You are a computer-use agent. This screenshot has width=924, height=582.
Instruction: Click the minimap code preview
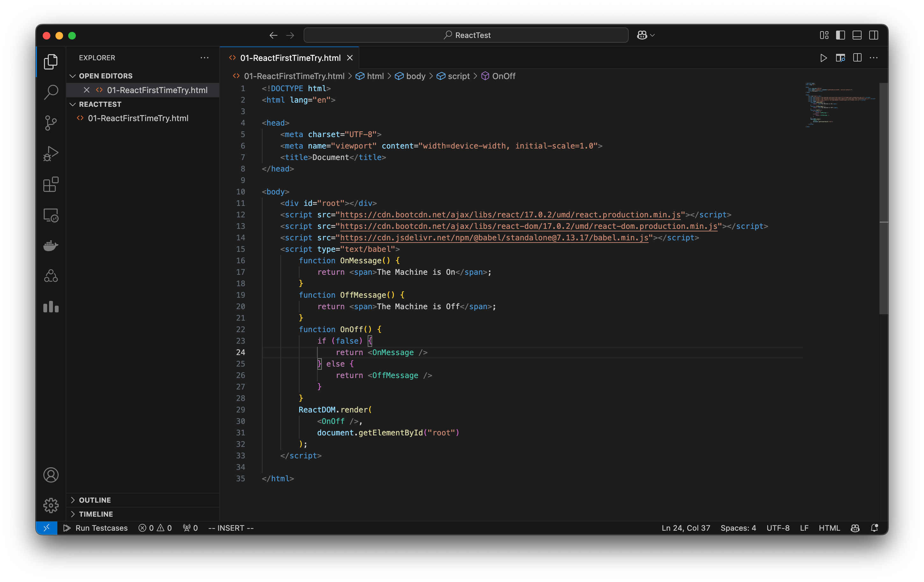pyautogui.click(x=840, y=105)
